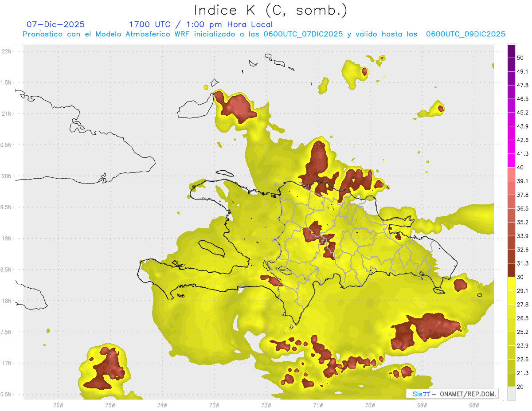Click the colorbar value "37.8"
Screen dimensions: 532x411
tap(523, 195)
